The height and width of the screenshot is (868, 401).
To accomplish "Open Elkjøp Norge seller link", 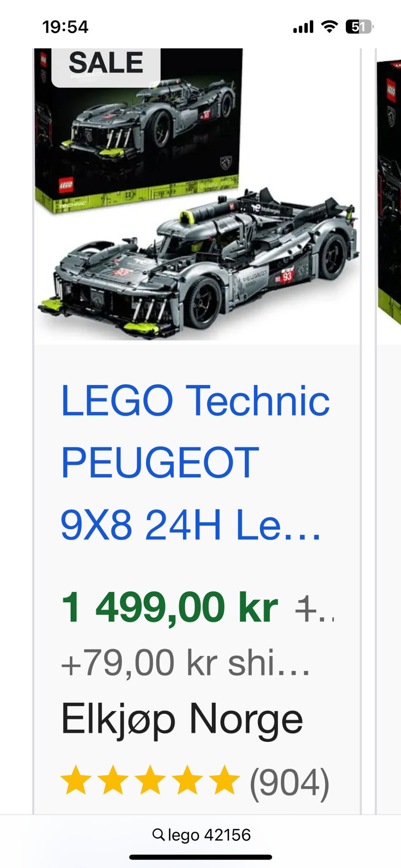I will pos(182,719).
